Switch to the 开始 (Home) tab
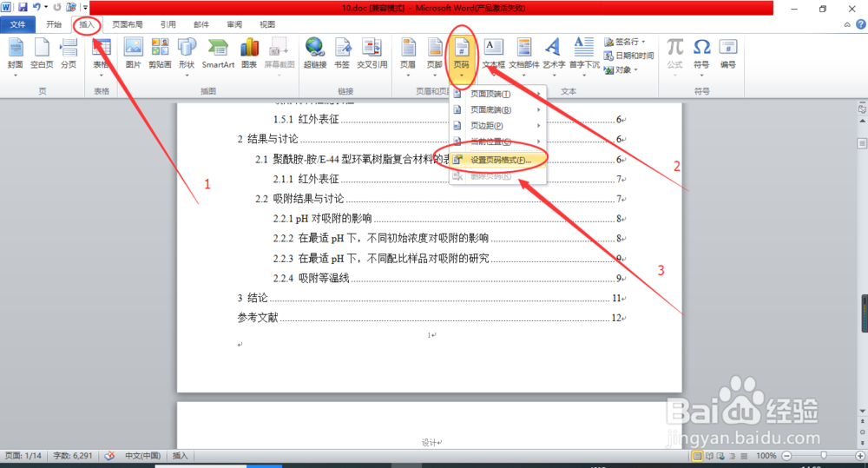 point(54,24)
